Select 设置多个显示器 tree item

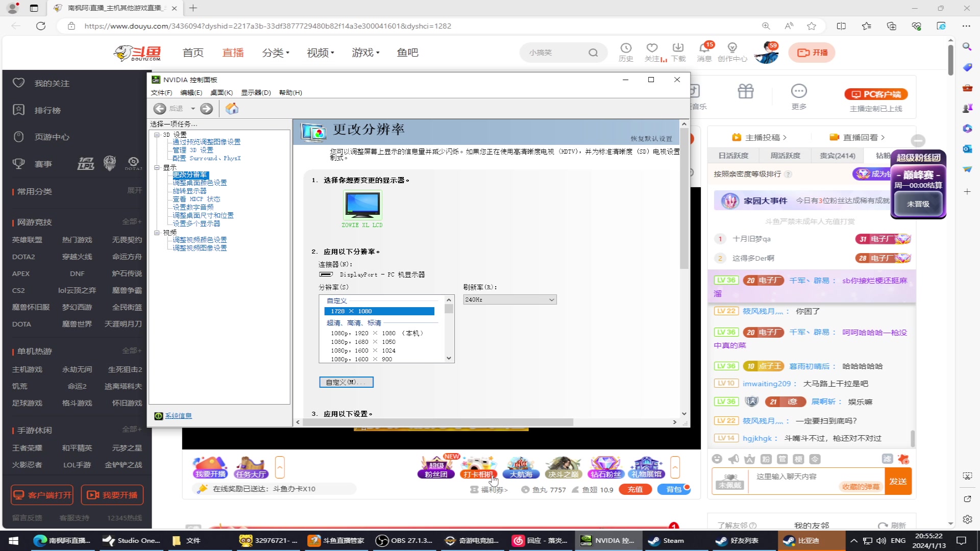tap(197, 223)
